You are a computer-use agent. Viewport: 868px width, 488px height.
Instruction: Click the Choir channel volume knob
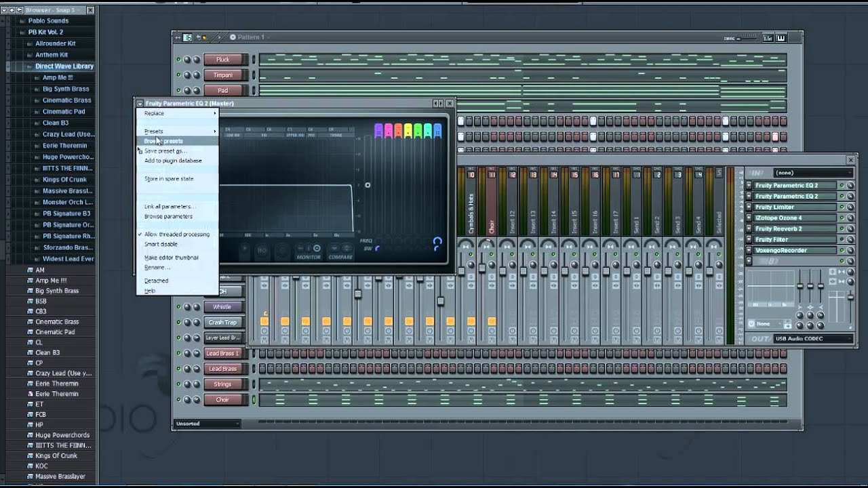tap(197, 400)
